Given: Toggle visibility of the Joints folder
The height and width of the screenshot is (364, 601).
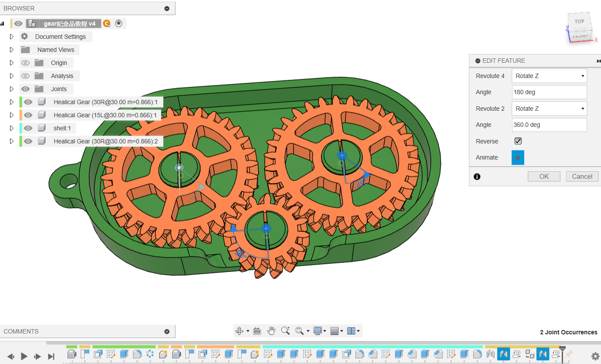Looking at the screenshot, I should coord(25,89).
